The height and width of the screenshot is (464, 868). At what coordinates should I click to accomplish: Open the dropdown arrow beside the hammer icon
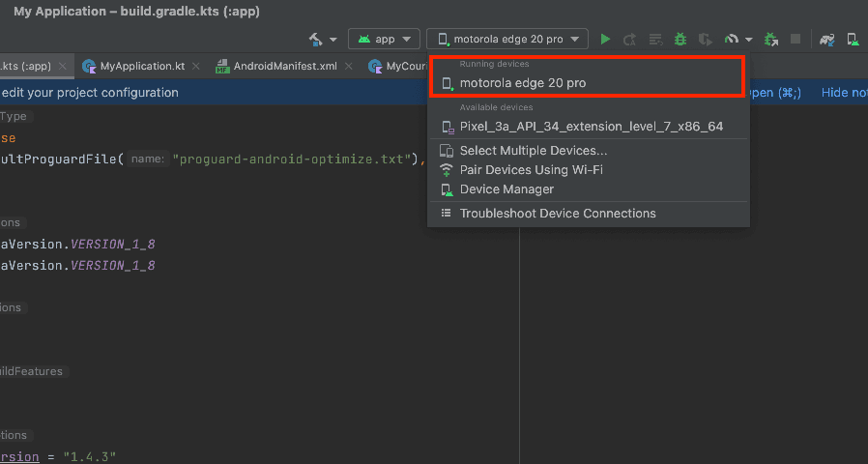pyautogui.click(x=333, y=40)
